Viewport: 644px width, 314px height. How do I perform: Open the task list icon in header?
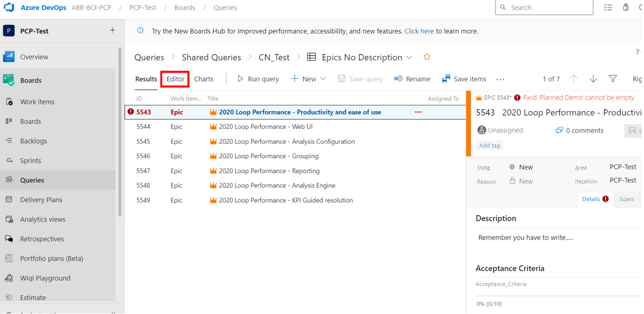coord(608,7)
